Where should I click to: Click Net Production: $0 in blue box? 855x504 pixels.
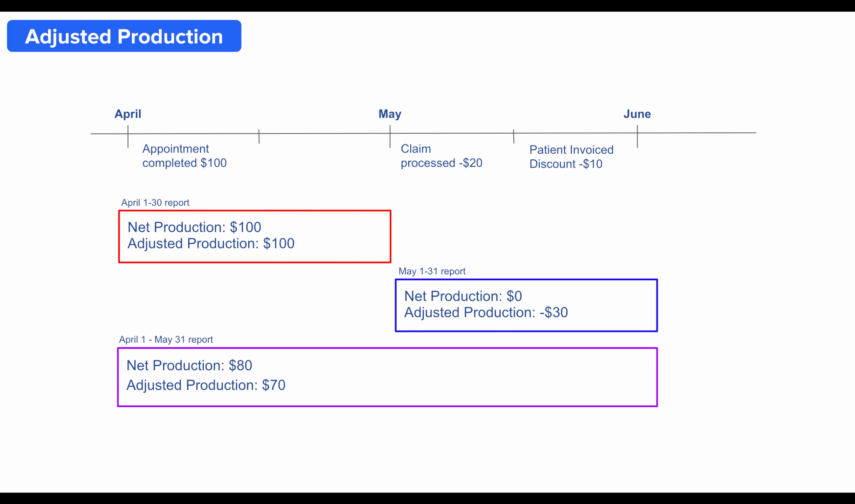click(463, 296)
